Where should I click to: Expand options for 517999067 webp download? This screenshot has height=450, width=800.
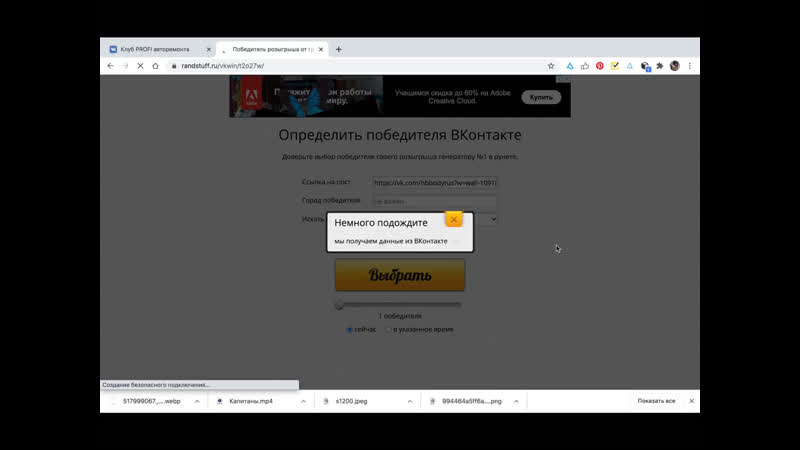pos(197,402)
